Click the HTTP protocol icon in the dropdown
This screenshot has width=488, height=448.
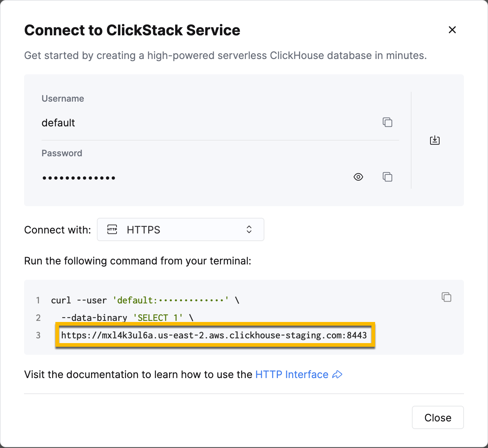[112, 229]
